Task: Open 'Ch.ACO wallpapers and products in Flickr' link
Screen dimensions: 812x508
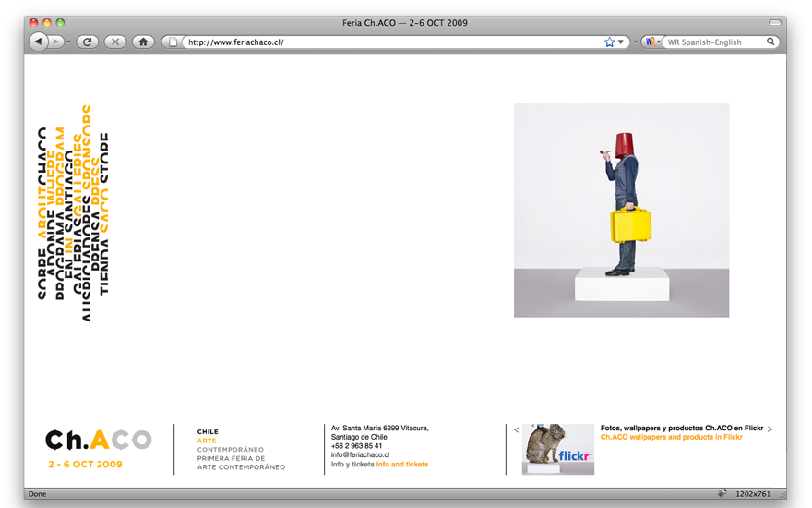Action: [672, 437]
